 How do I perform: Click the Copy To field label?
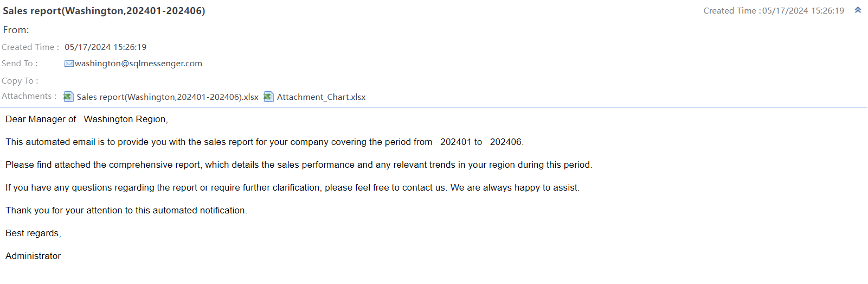pos(20,81)
